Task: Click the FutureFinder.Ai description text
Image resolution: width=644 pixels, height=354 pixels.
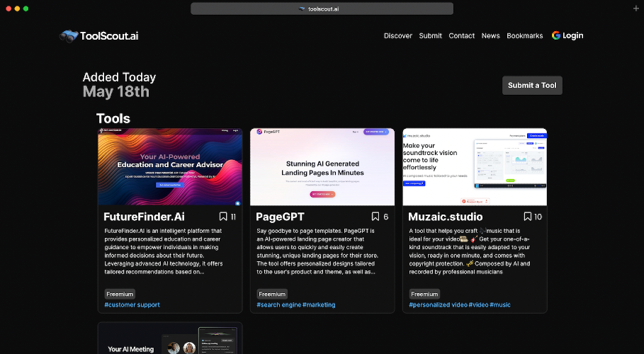Action: click(x=164, y=251)
